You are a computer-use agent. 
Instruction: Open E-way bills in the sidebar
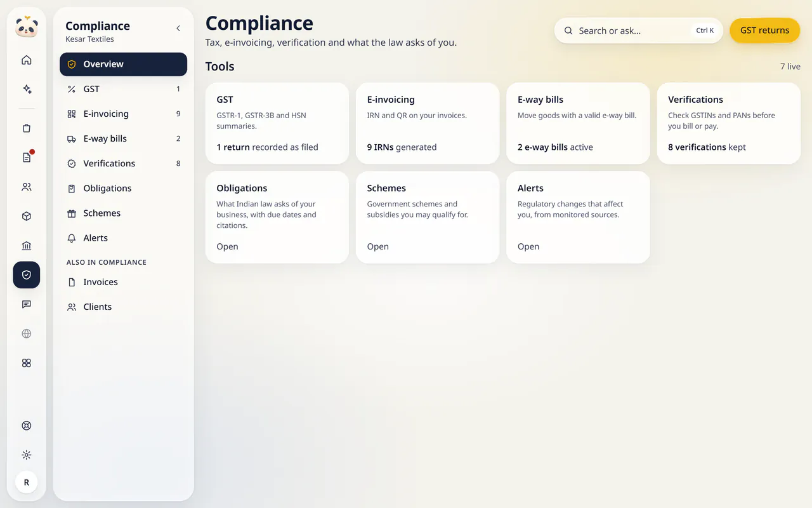124,138
